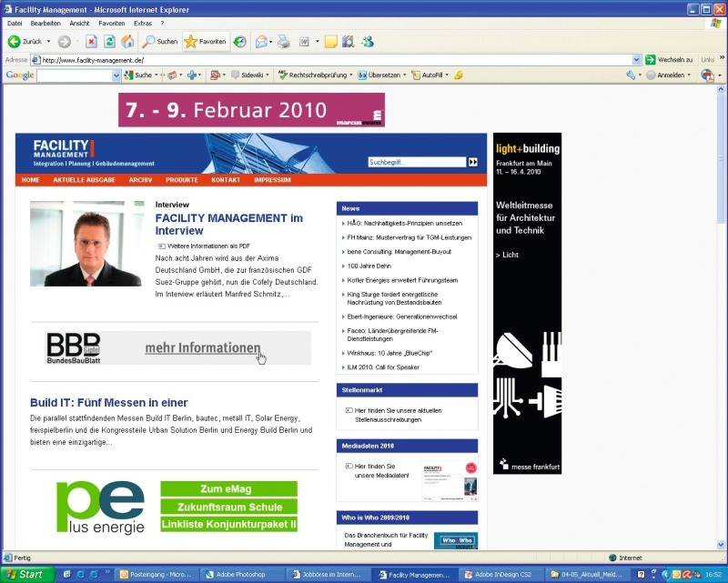
Task: Open Suchen search pane
Action: [x=160, y=42]
